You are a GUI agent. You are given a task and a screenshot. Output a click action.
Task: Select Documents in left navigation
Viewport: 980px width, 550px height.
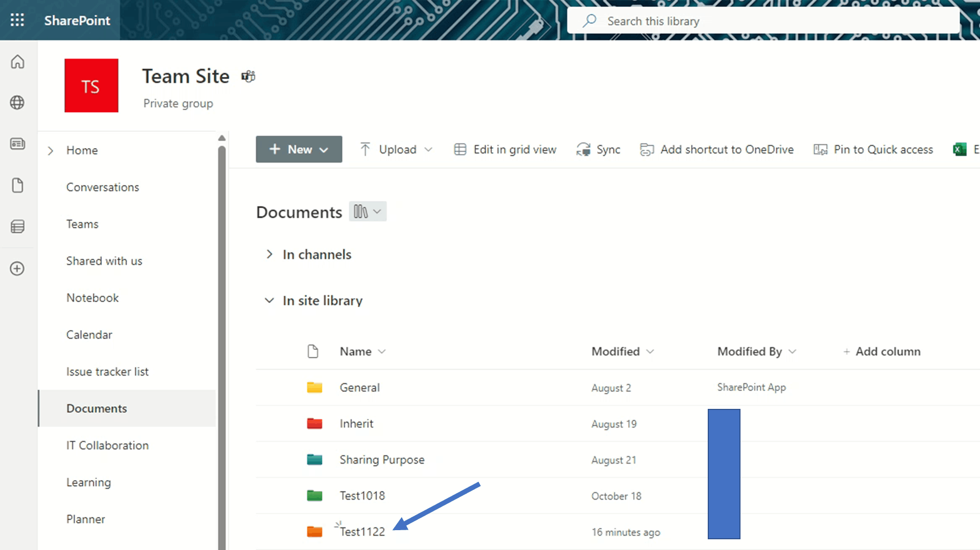(127, 408)
